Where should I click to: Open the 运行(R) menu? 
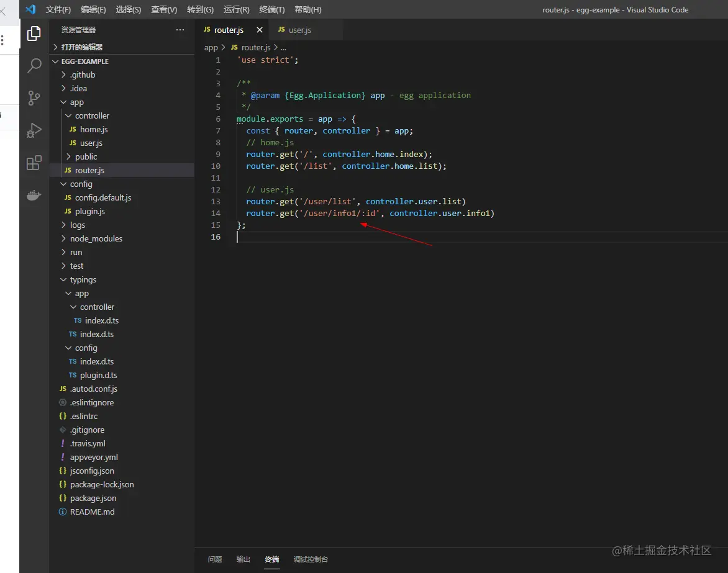(236, 10)
